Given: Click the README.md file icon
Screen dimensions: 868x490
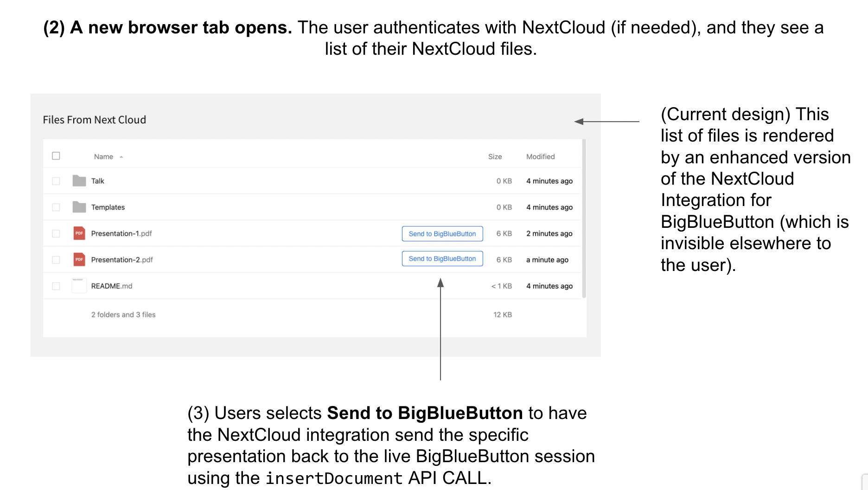Looking at the screenshot, I should point(79,285).
